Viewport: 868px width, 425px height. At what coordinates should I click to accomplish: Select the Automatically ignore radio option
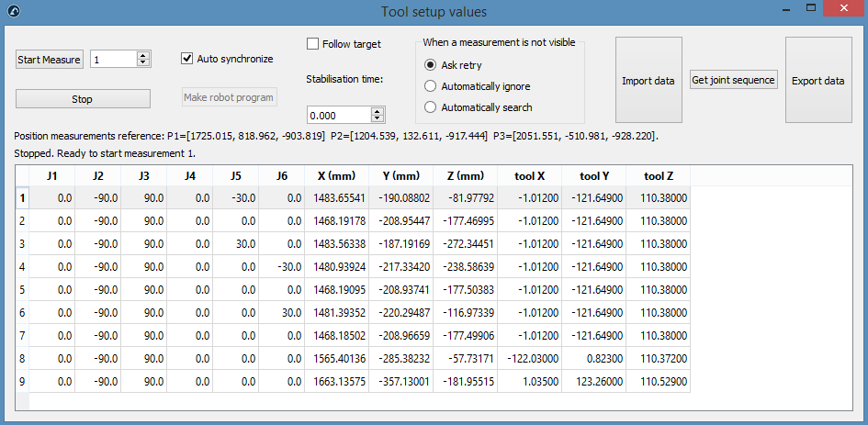[x=431, y=86]
